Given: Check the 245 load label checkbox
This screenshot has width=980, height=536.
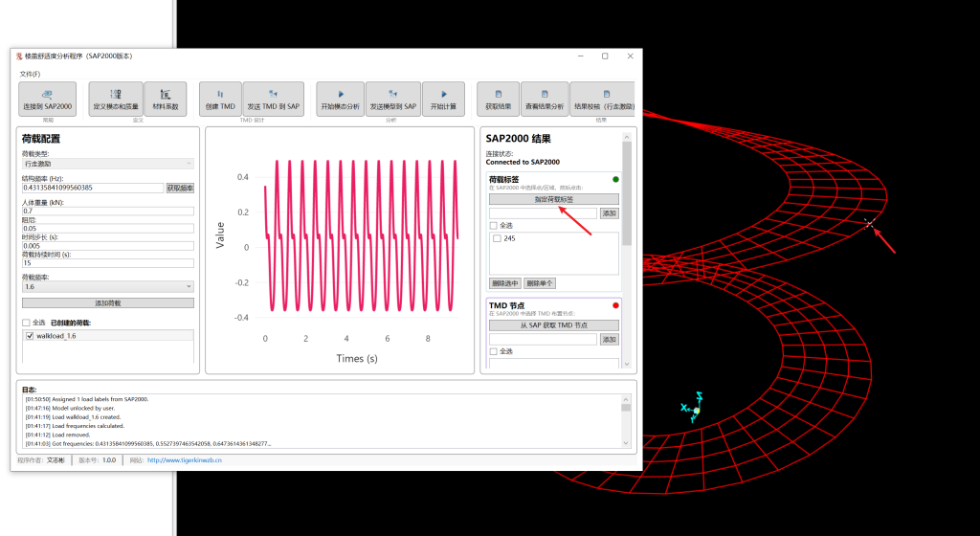Looking at the screenshot, I should click(x=496, y=238).
